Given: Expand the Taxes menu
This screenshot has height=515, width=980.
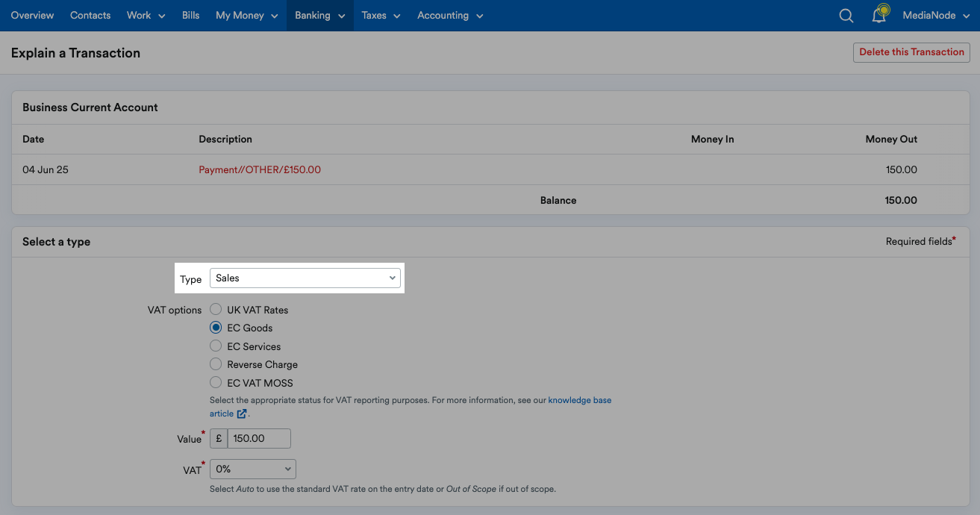Looking at the screenshot, I should tap(381, 16).
